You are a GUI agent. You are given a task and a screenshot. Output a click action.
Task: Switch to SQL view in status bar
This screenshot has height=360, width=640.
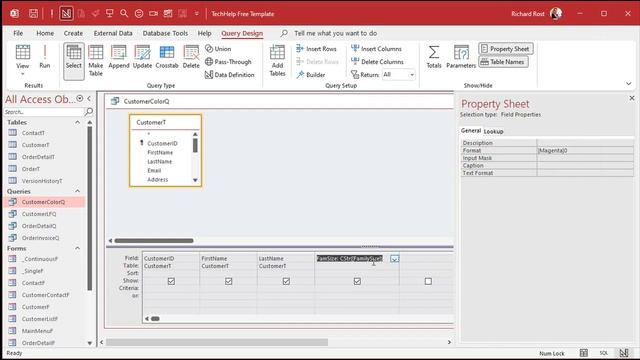[604, 353]
